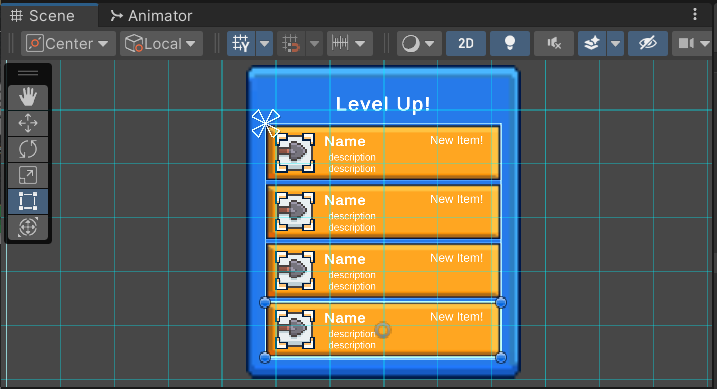This screenshot has height=389, width=717.
Task: Select the Scale tool
Action: (x=28, y=175)
